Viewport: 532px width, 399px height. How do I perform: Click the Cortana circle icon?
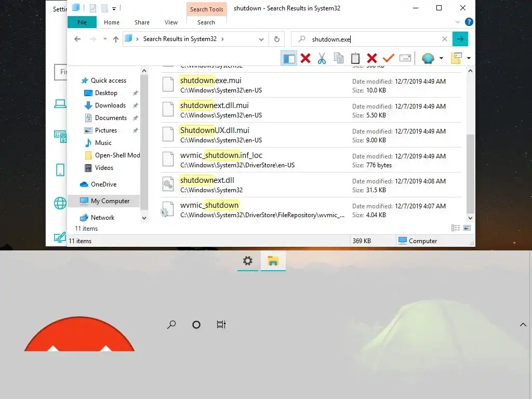tap(196, 325)
